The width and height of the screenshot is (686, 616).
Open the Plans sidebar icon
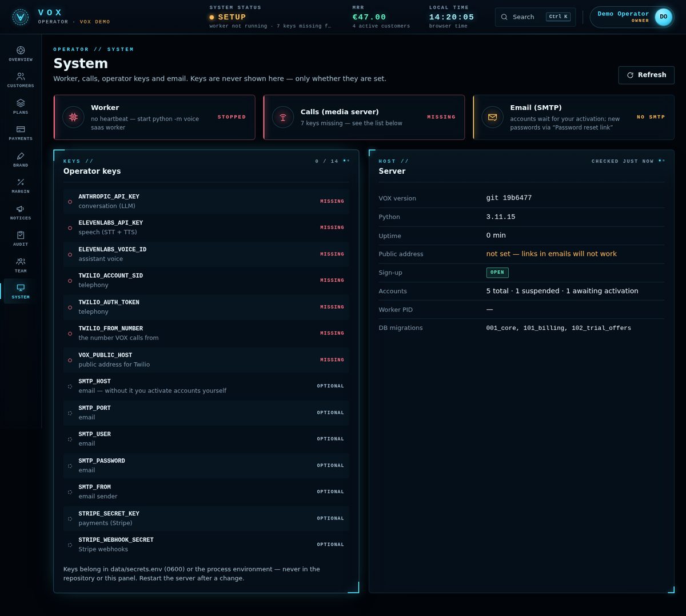(x=21, y=103)
